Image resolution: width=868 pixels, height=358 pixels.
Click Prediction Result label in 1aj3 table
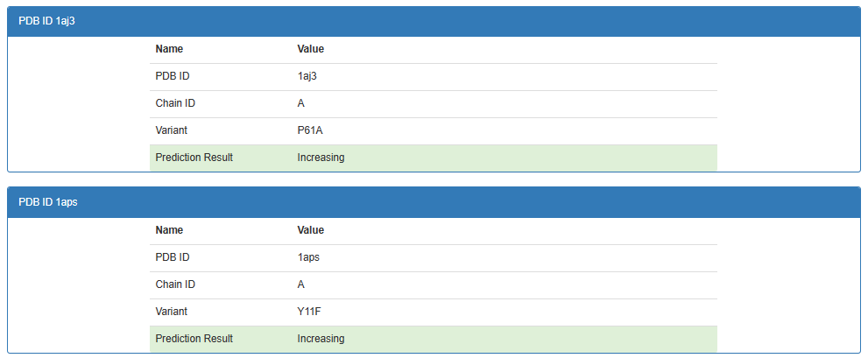pyautogui.click(x=194, y=158)
